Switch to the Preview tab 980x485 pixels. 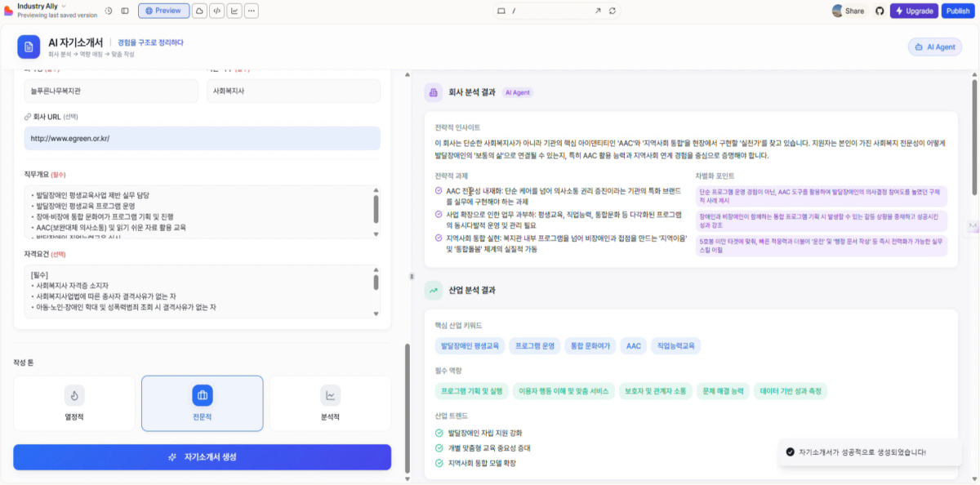point(163,11)
